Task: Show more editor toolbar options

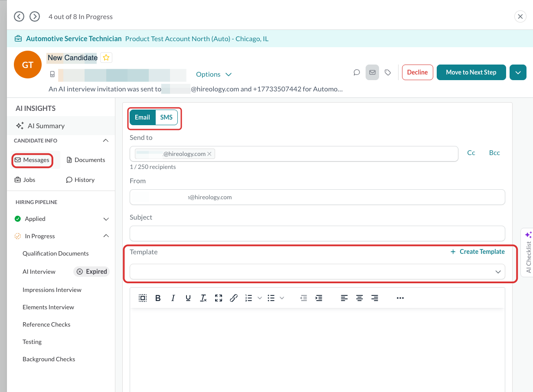Action: click(400, 298)
